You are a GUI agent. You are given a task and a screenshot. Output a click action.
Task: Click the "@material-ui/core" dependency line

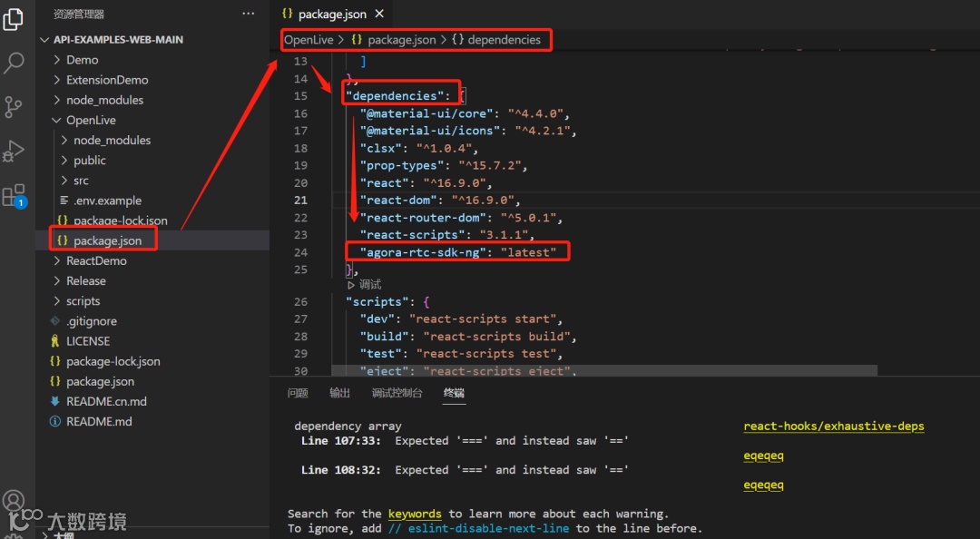coord(465,113)
